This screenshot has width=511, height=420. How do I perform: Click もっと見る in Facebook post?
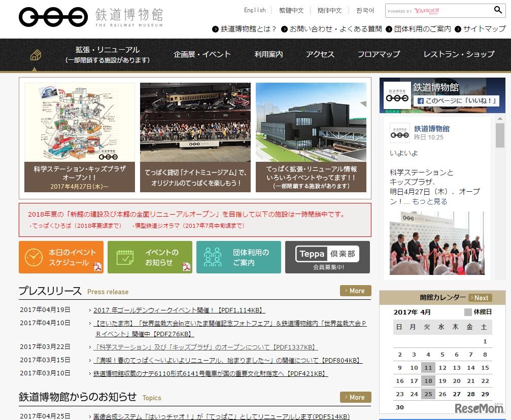[x=429, y=201]
